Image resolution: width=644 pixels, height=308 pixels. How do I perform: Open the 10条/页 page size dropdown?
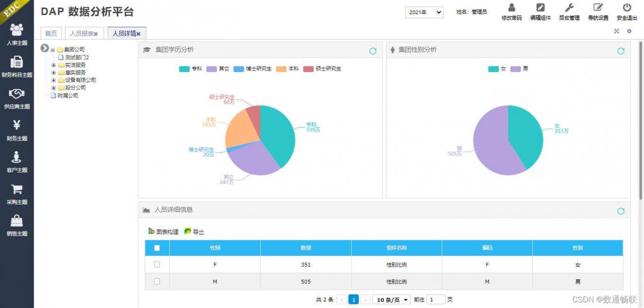391,299
